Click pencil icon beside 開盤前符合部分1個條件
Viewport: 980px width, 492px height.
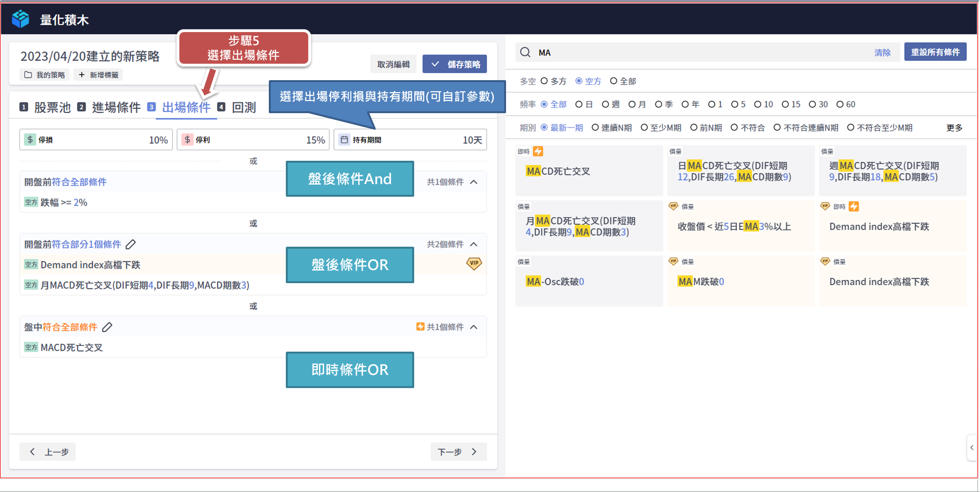tap(131, 244)
